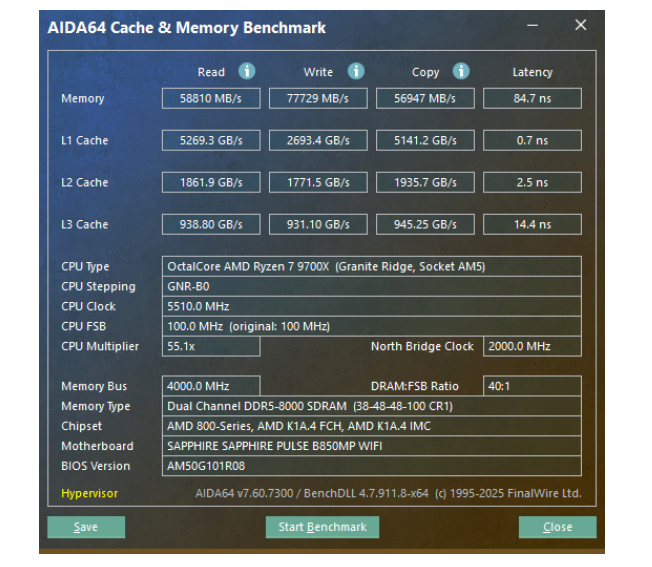Screen dimensions: 652x567
Task: Click the Close button at bottom right
Action: [x=557, y=527]
